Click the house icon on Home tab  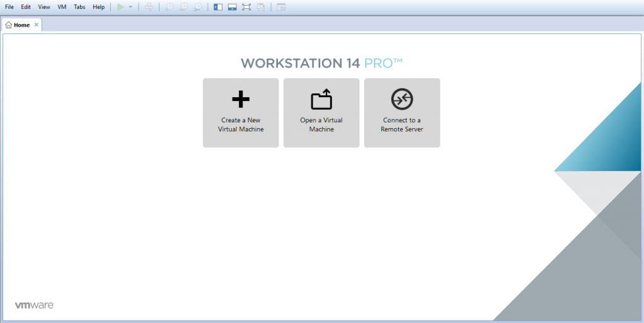point(9,25)
